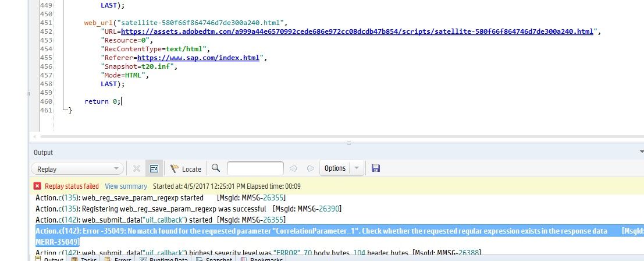The height and width of the screenshot is (268, 644).
Task: Toggle the word wrap output icon
Action: point(154,169)
